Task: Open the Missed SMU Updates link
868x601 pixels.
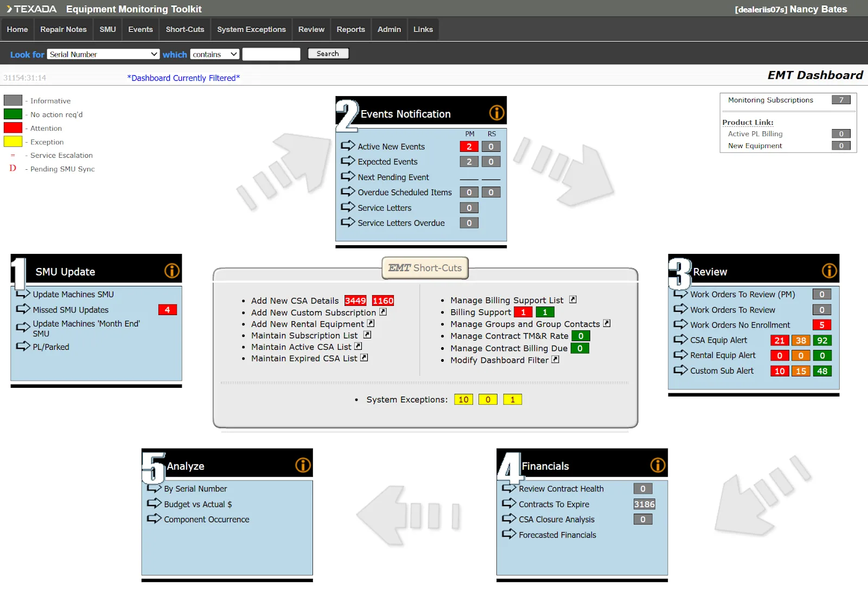Action: (x=71, y=310)
